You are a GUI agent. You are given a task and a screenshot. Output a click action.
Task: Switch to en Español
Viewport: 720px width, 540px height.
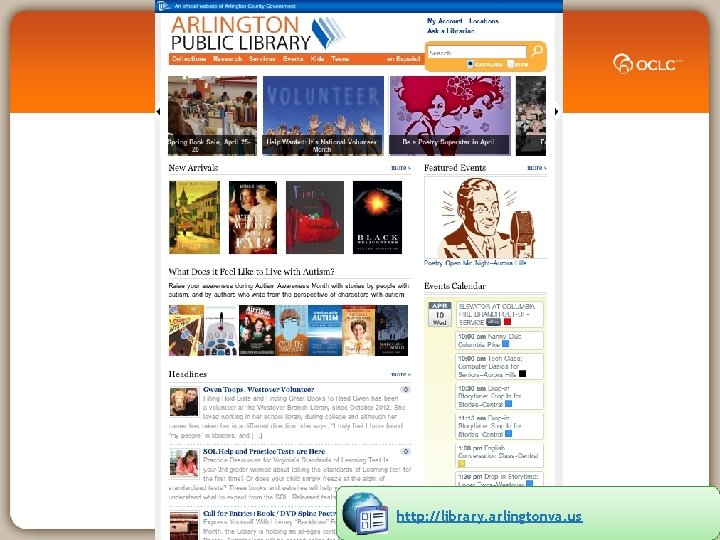(403, 59)
